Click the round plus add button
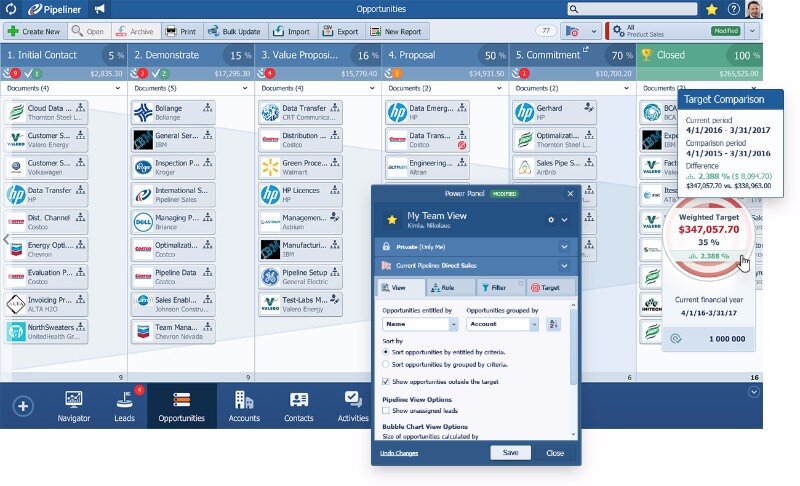Image resolution: width=800 pixels, height=486 pixels. (24, 406)
